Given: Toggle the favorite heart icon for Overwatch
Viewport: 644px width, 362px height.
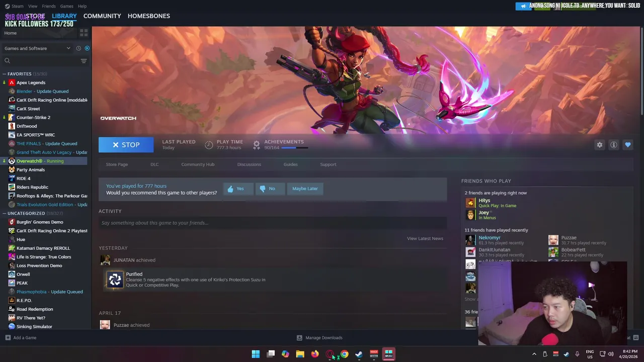Looking at the screenshot, I should 628,145.
